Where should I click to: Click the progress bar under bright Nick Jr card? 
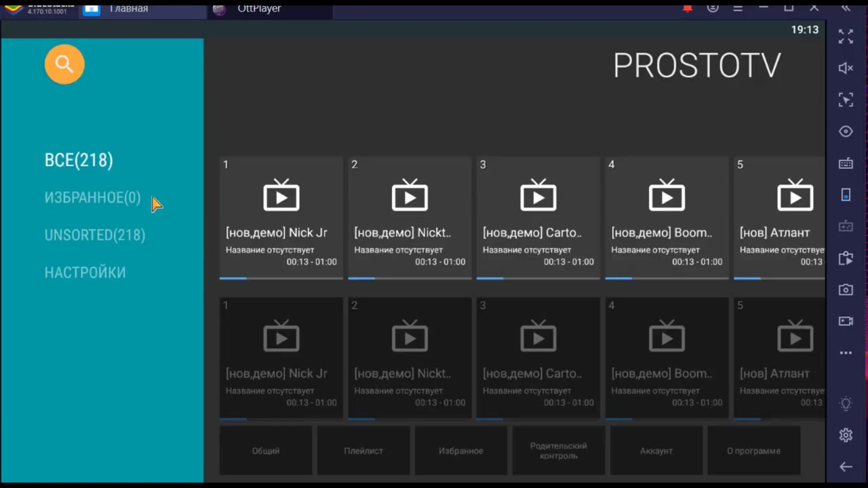[x=281, y=278]
